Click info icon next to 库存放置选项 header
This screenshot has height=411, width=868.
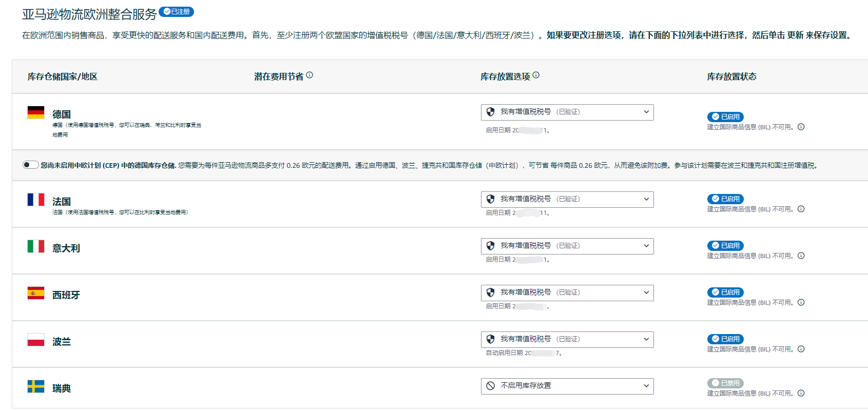point(536,75)
